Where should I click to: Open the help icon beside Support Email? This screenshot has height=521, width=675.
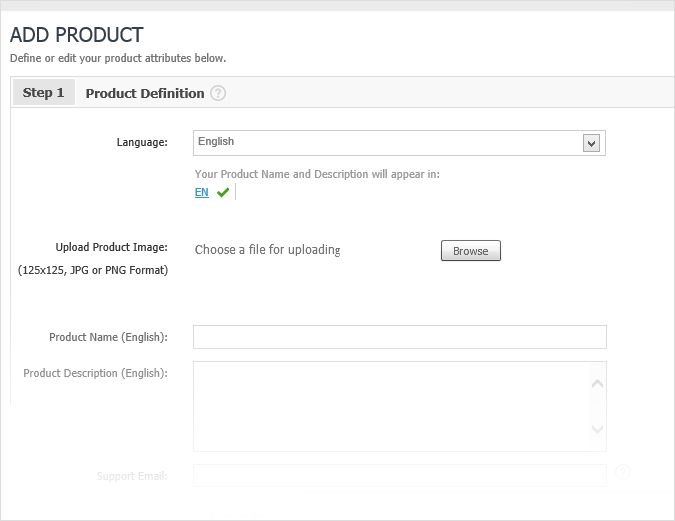click(623, 472)
